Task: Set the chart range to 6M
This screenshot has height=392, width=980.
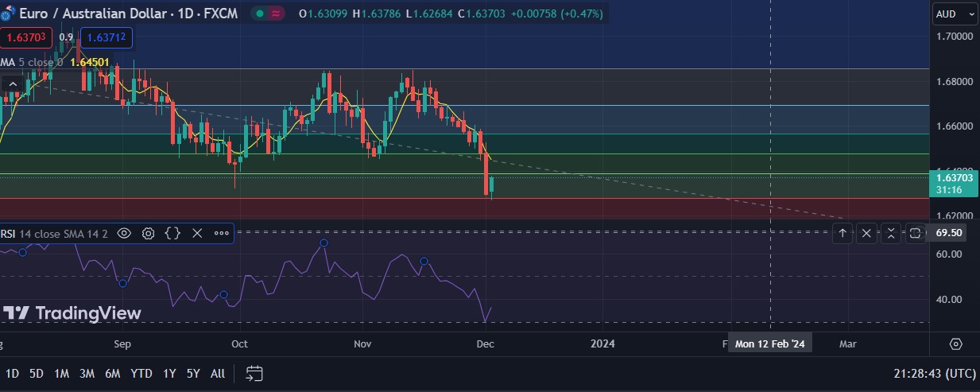Action: [x=113, y=374]
